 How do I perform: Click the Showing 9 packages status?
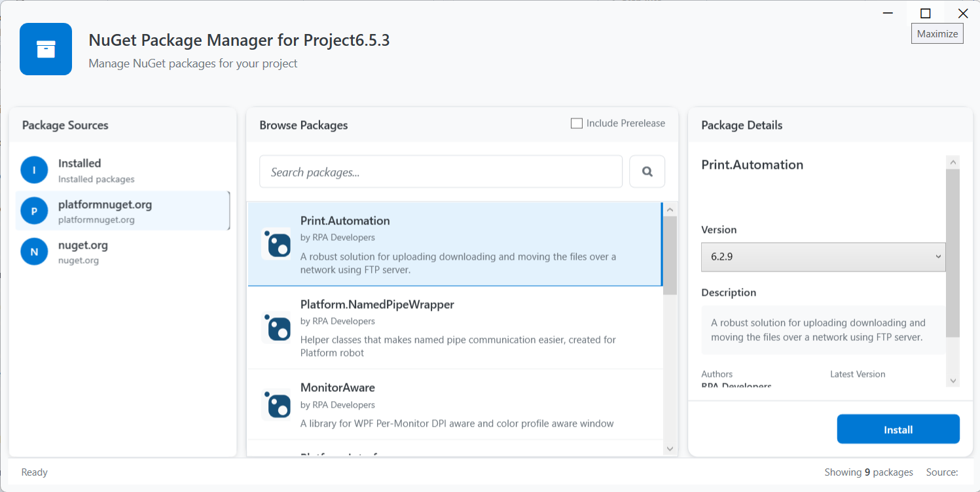click(869, 472)
